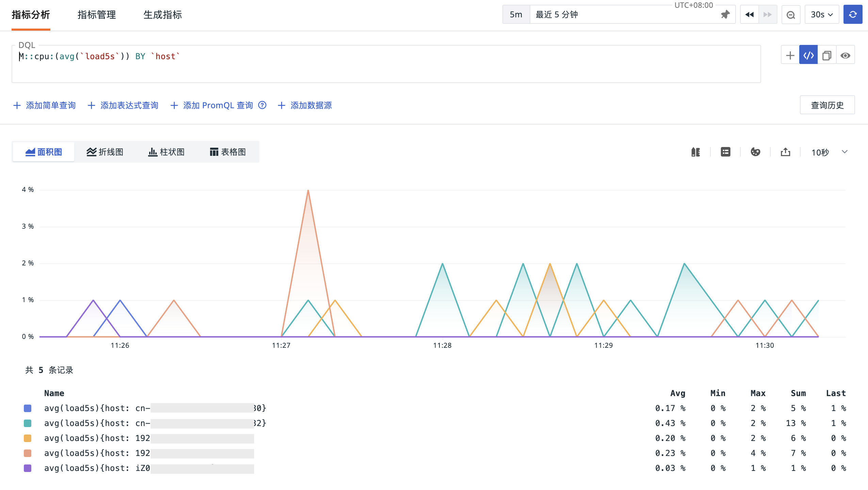Click the zoom out time range icon
868x490 pixels.
coord(791,15)
